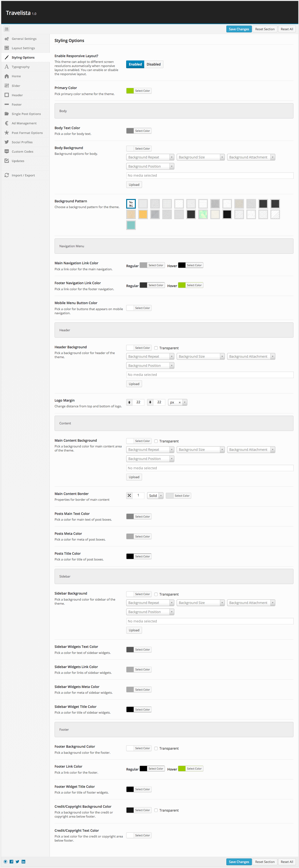Click the checkmark icon beside Updates
Screen dimensions: 299x868
pyautogui.click(x=7, y=161)
